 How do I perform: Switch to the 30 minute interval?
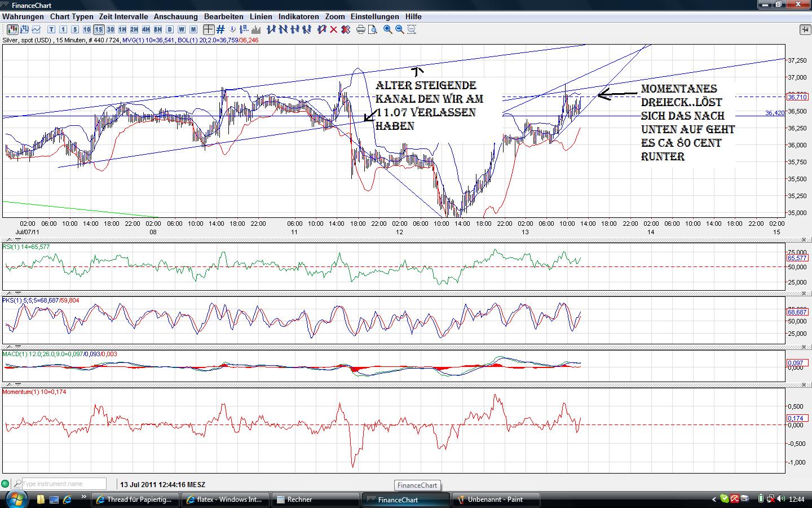(111, 29)
